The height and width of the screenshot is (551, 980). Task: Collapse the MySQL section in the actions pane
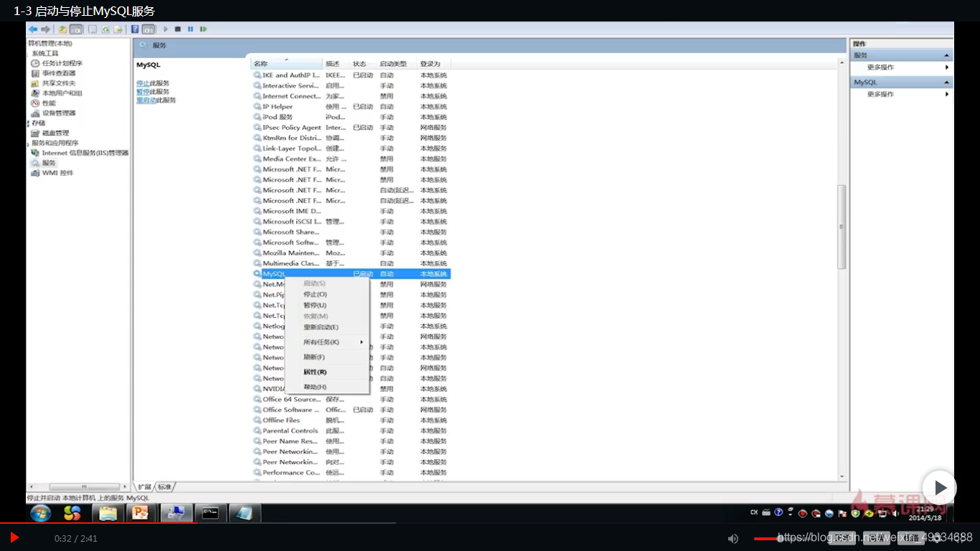947,83
